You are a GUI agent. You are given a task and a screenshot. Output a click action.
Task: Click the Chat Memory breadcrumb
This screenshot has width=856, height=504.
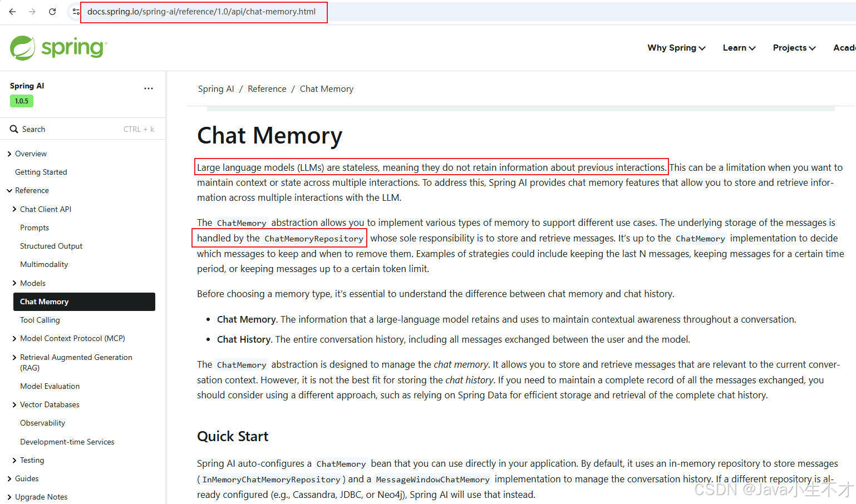point(327,89)
